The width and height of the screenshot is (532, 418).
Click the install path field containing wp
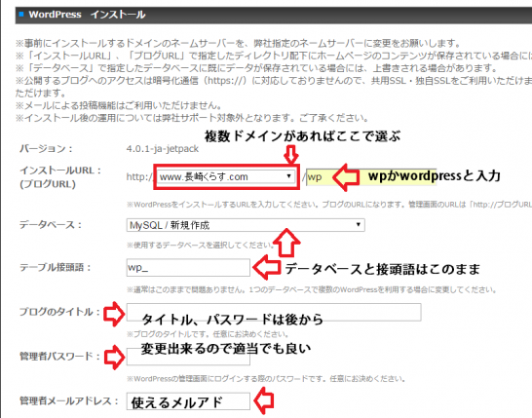click(371, 176)
